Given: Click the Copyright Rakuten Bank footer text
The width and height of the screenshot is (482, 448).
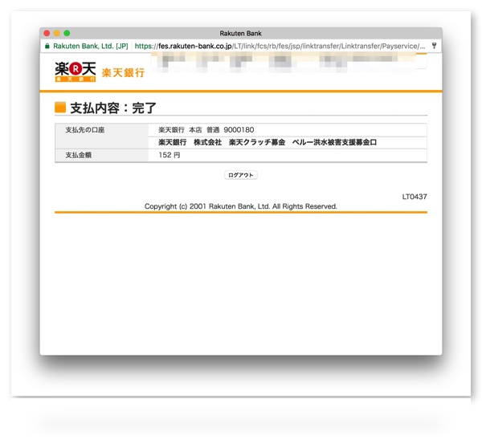Looking at the screenshot, I should (241, 206).
